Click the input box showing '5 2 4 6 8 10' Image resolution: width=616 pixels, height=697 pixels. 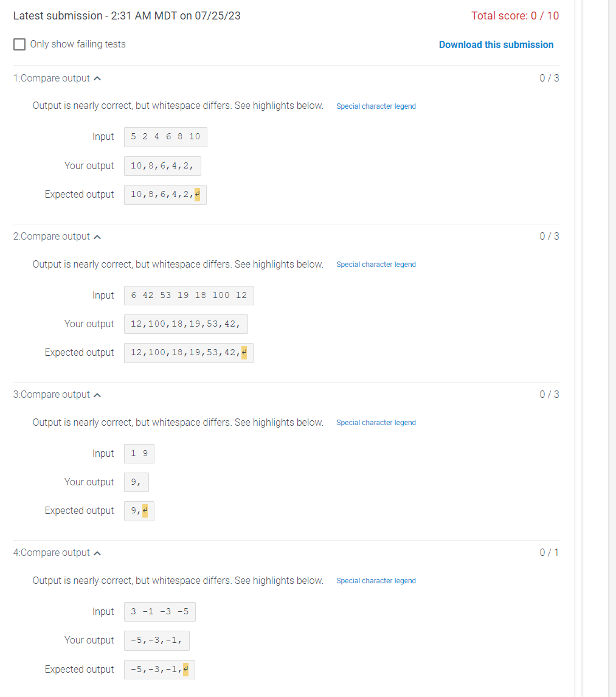(x=165, y=136)
